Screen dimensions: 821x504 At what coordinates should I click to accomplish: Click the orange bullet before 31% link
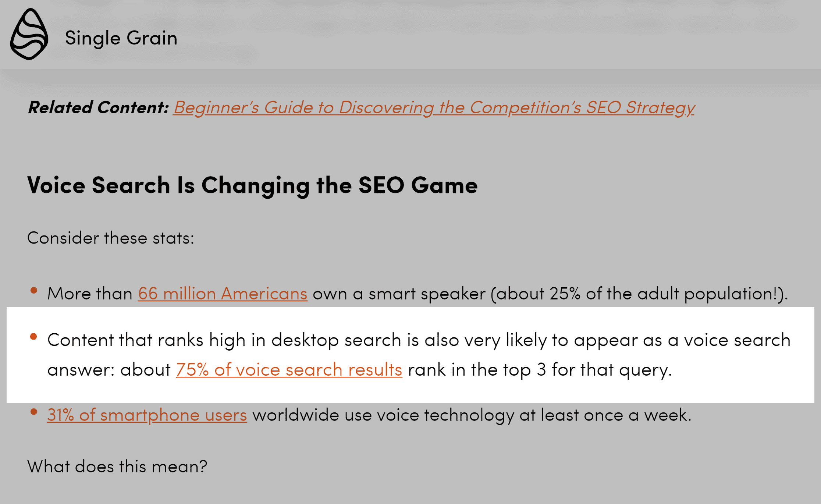pos(34,412)
